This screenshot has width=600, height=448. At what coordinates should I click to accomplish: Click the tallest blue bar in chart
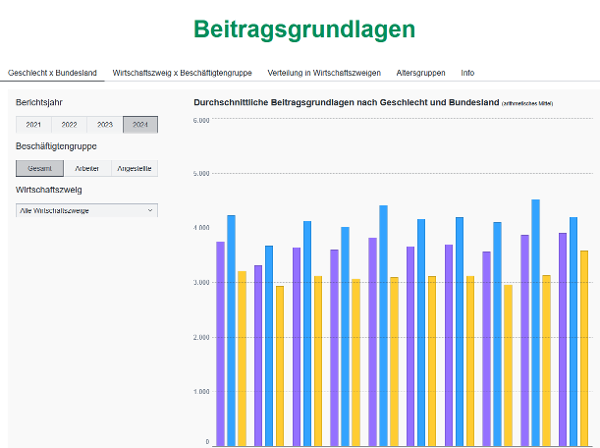(535, 322)
